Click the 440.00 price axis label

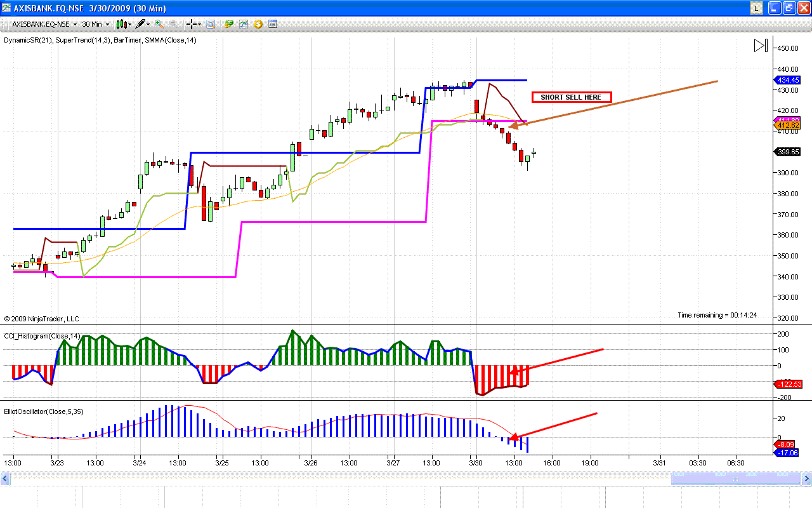789,69
